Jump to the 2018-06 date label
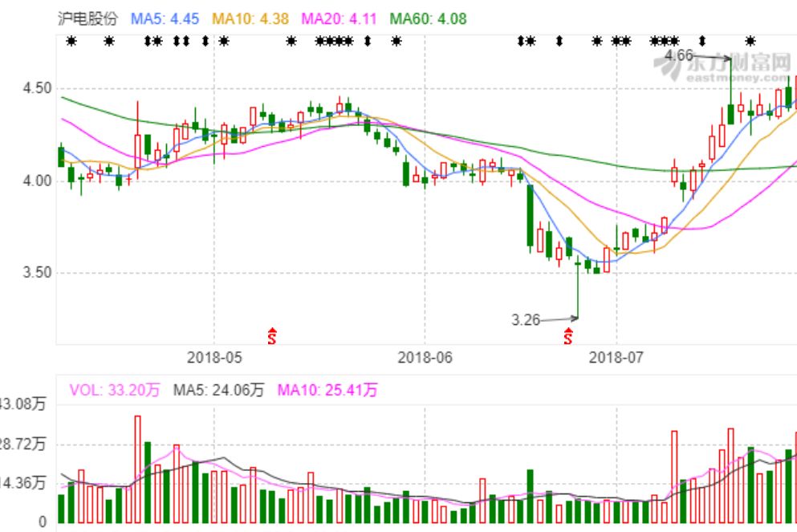 [425, 356]
